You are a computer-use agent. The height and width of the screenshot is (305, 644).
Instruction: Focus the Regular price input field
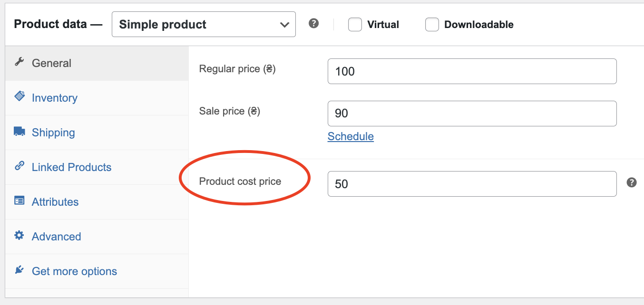point(472,71)
